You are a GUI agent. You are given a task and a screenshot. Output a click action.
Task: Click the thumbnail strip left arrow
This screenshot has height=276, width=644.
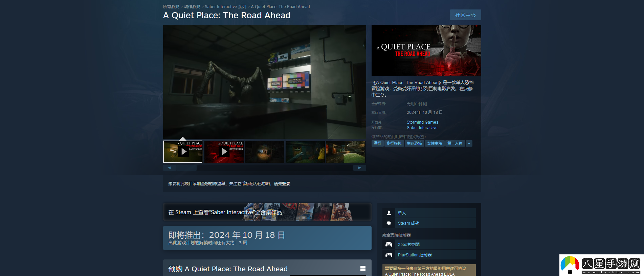(x=169, y=168)
